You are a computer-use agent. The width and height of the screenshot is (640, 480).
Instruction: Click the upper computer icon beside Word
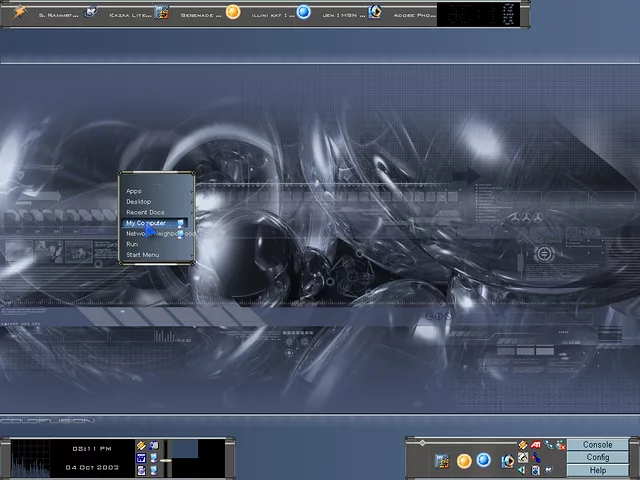click(x=153, y=458)
